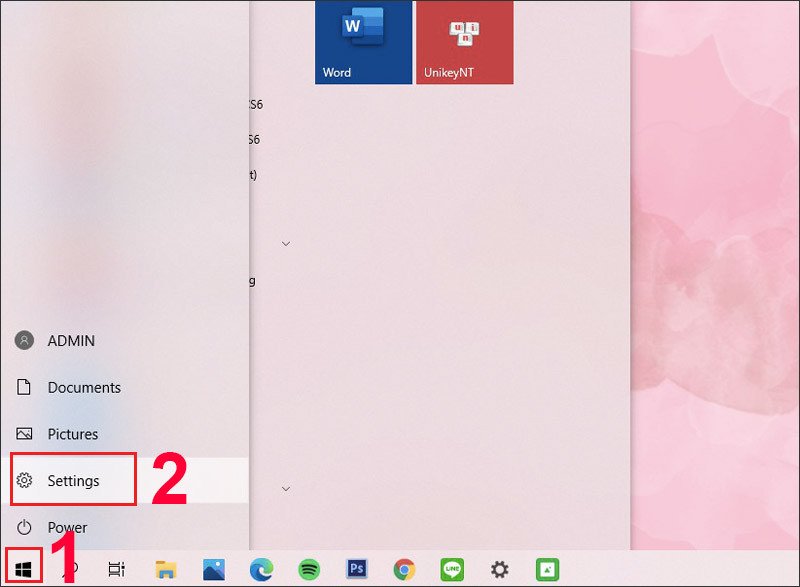Screen dimensions: 800x587
Task: Open Google Chrome from the taskbar
Action: 405,570
